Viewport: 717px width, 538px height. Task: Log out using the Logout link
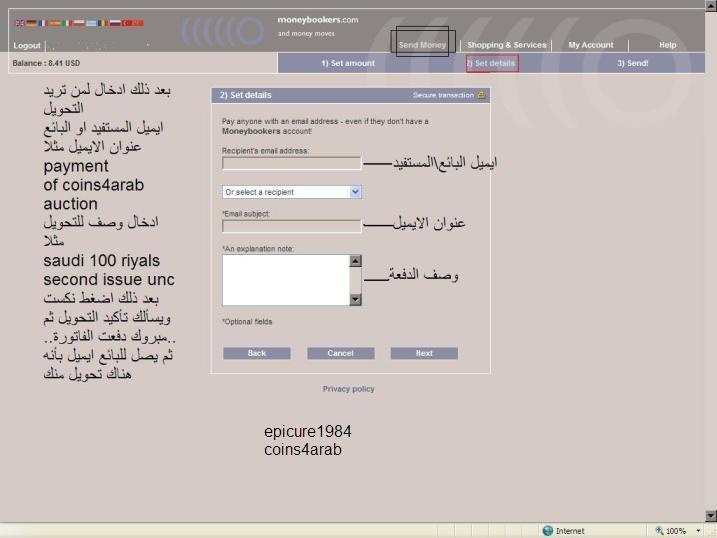tap(27, 46)
